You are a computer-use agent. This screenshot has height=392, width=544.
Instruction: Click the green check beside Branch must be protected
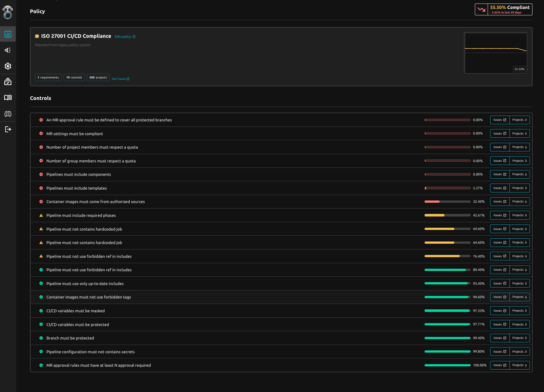(x=41, y=338)
